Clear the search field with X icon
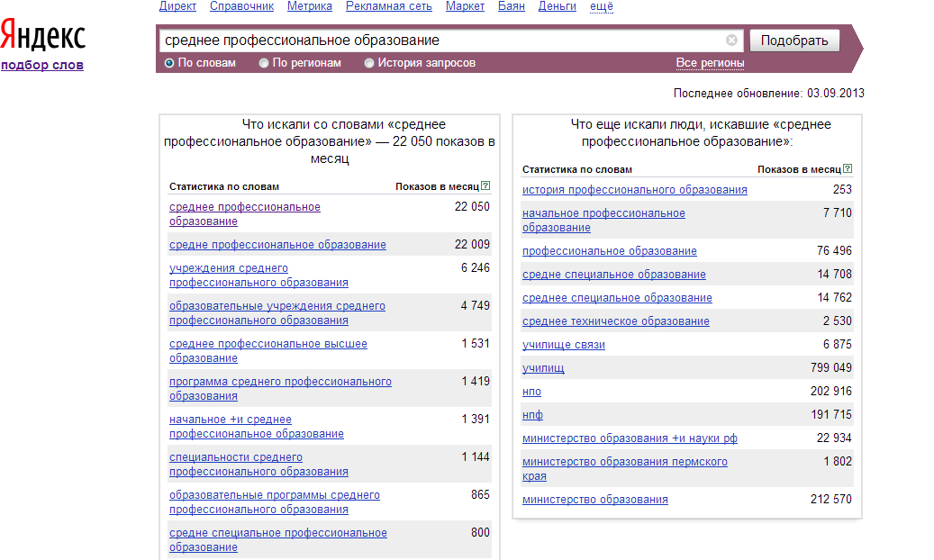Screen dimensions: 934x560 click(731, 41)
